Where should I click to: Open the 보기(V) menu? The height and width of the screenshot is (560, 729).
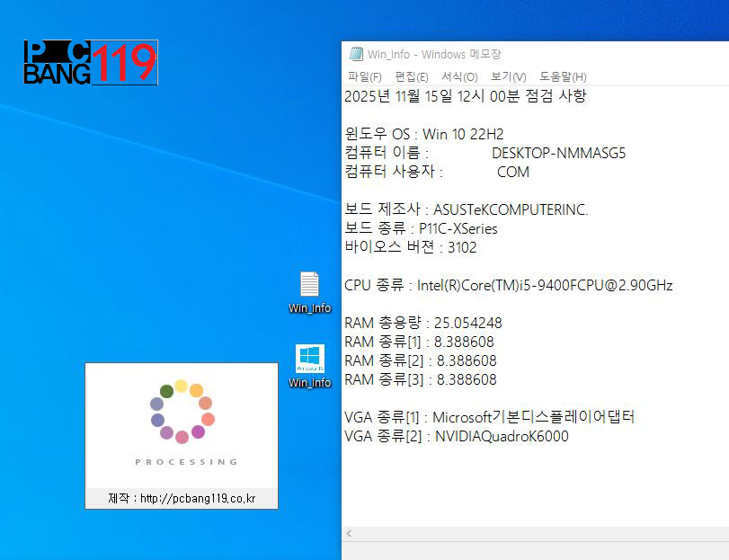click(508, 76)
